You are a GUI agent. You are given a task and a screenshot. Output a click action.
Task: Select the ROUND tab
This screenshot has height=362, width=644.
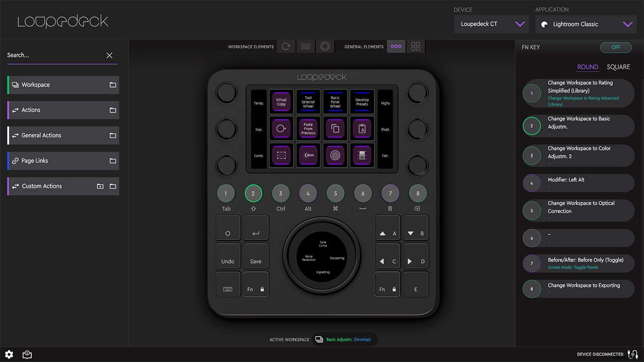[587, 67]
